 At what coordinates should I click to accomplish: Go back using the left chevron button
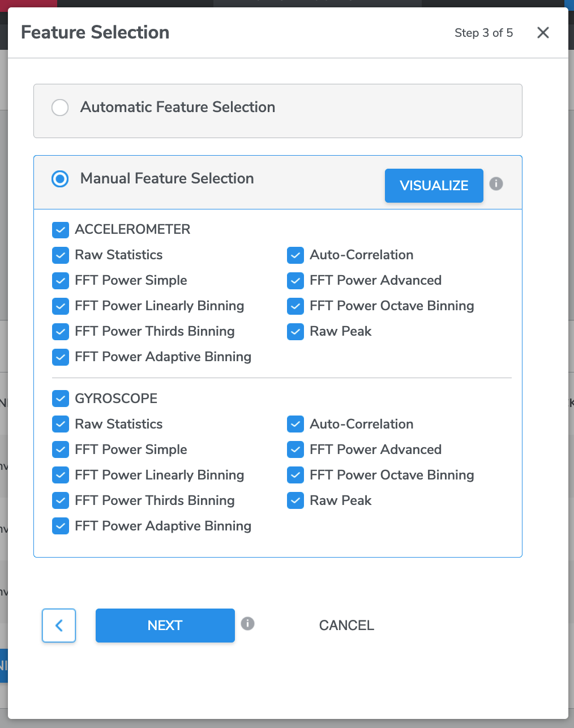pyautogui.click(x=59, y=626)
